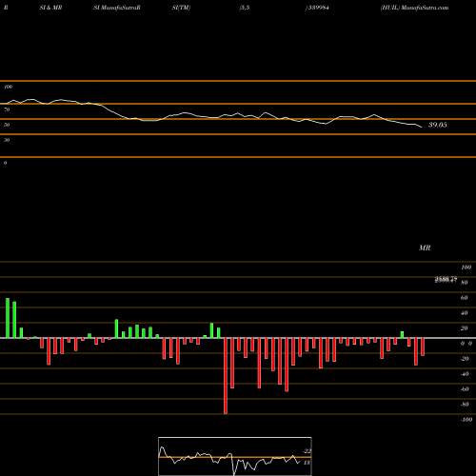Click the 339984 stock code text
The image size is (476, 476).
tap(319, 8)
